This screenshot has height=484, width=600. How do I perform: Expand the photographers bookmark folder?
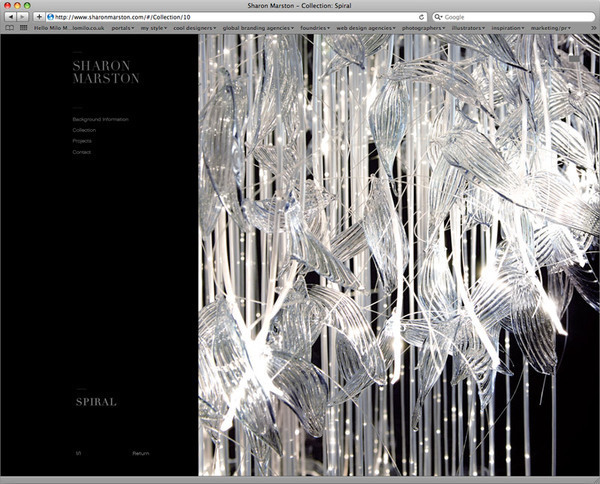pos(423,28)
